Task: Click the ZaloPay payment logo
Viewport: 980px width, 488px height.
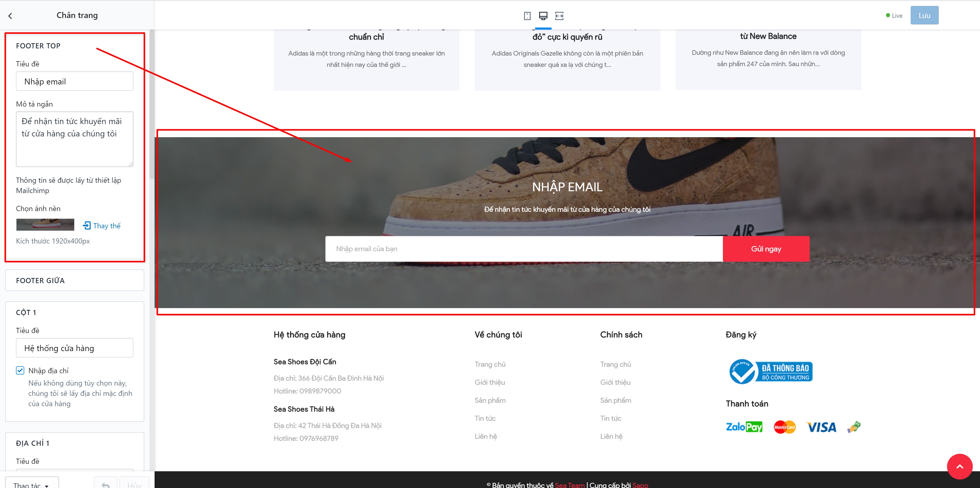Action: [744, 427]
